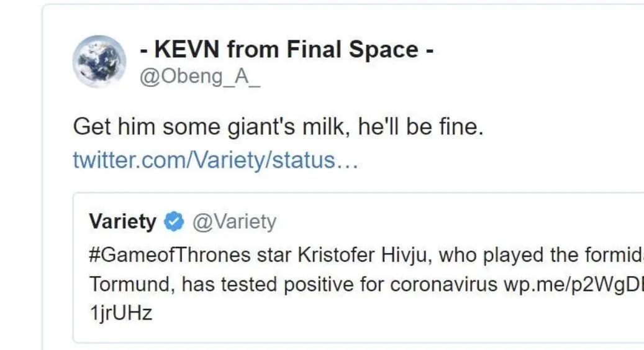
Task: Open the KEVN from Final Space profile name
Action: 286,49
